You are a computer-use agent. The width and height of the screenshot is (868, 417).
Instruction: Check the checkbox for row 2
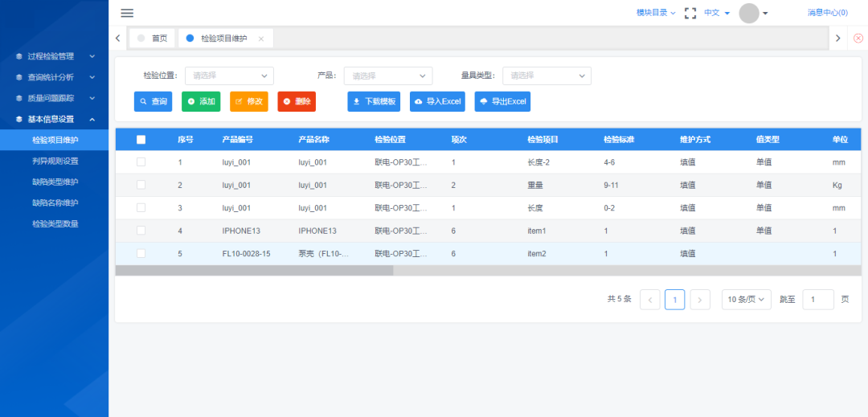click(x=141, y=185)
